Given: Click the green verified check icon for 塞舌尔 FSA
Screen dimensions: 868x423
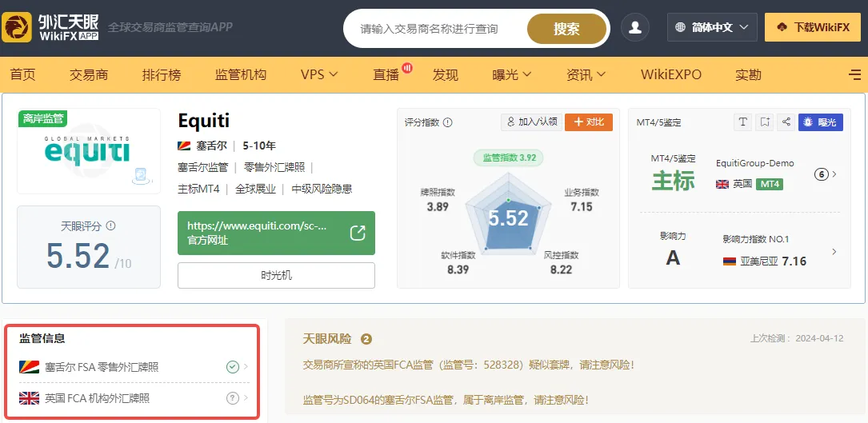Looking at the screenshot, I should [x=233, y=366].
